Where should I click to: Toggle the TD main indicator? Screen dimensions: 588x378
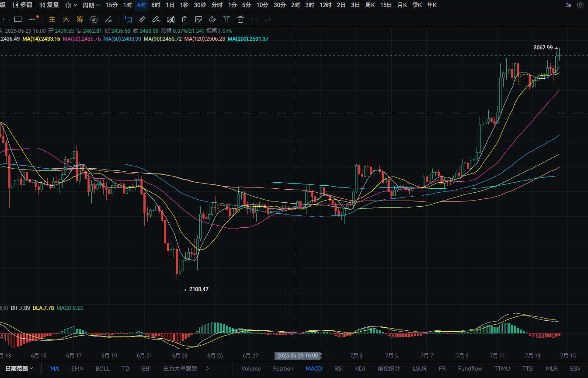(x=126, y=368)
